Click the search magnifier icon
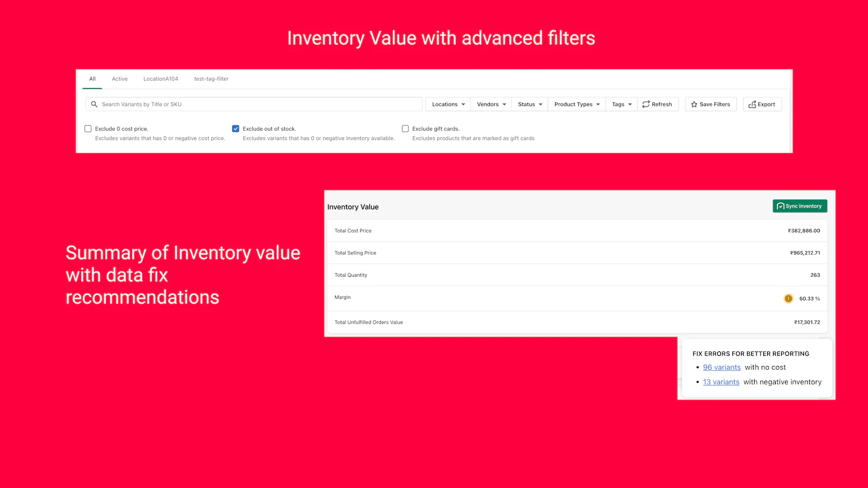This screenshot has height=488, width=868. pyautogui.click(x=94, y=104)
